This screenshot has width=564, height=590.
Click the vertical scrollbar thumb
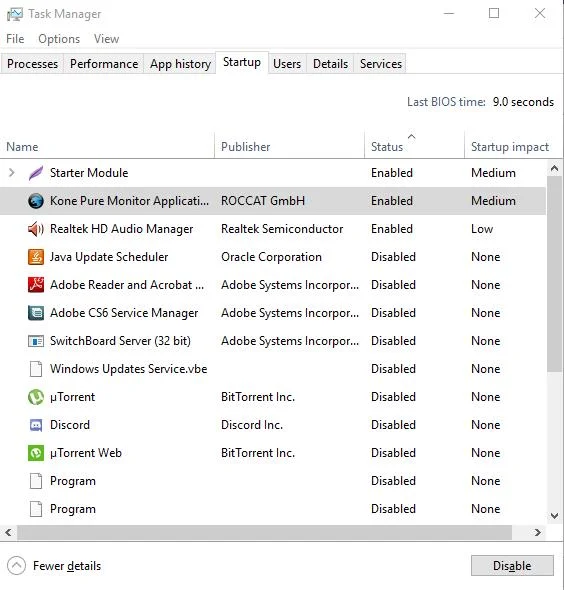tap(554, 274)
